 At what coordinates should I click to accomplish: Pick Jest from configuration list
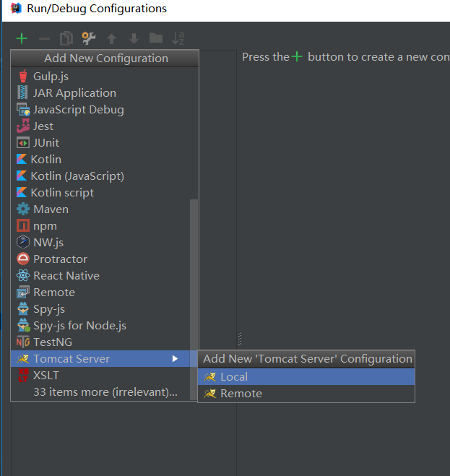(x=100, y=126)
